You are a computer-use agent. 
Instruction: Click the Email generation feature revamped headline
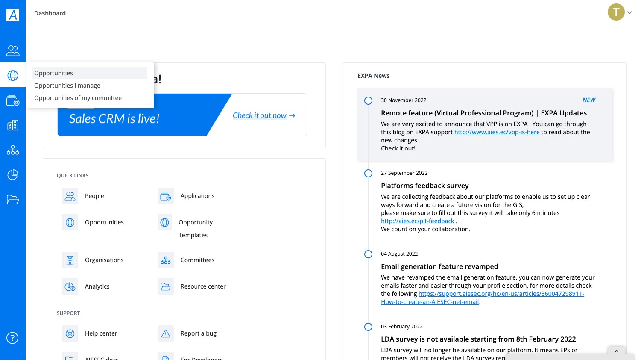click(x=439, y=266)
